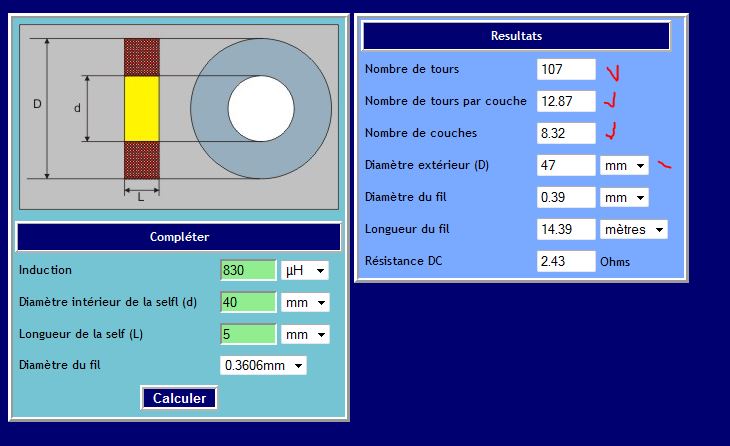Click the 'Nombre de couches' label

(x=421, y=133)
